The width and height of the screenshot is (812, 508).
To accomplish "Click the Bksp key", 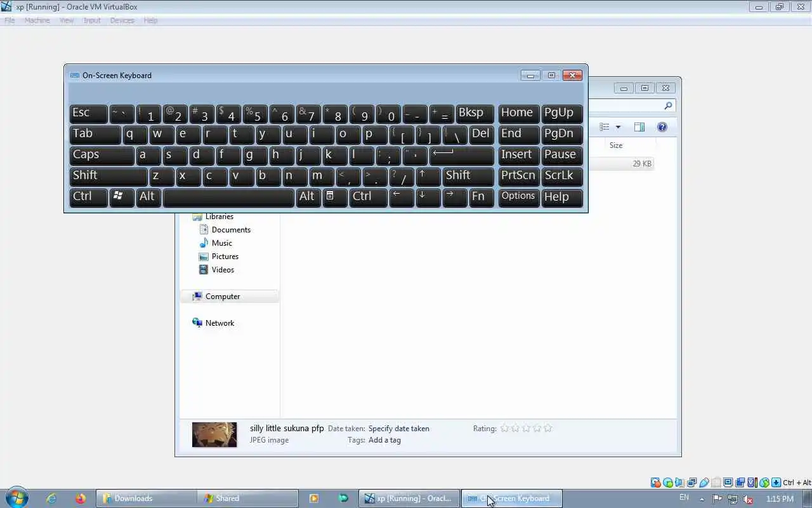I will click(x=475, y=114).
